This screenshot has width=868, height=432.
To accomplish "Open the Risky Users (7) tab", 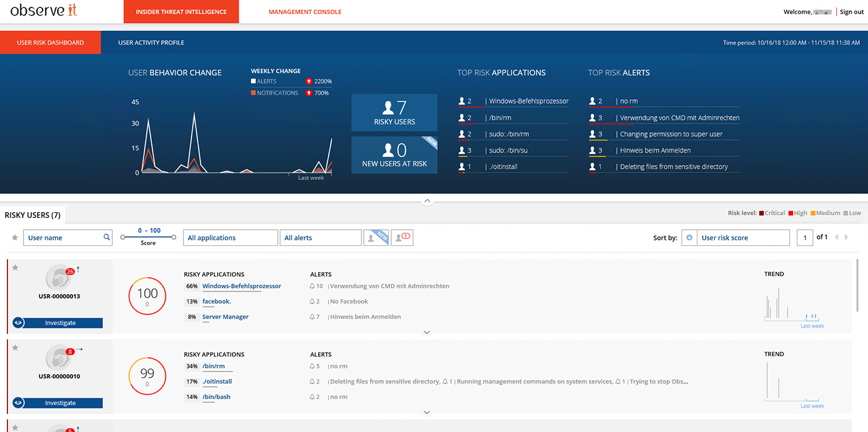I will point(33,215).
